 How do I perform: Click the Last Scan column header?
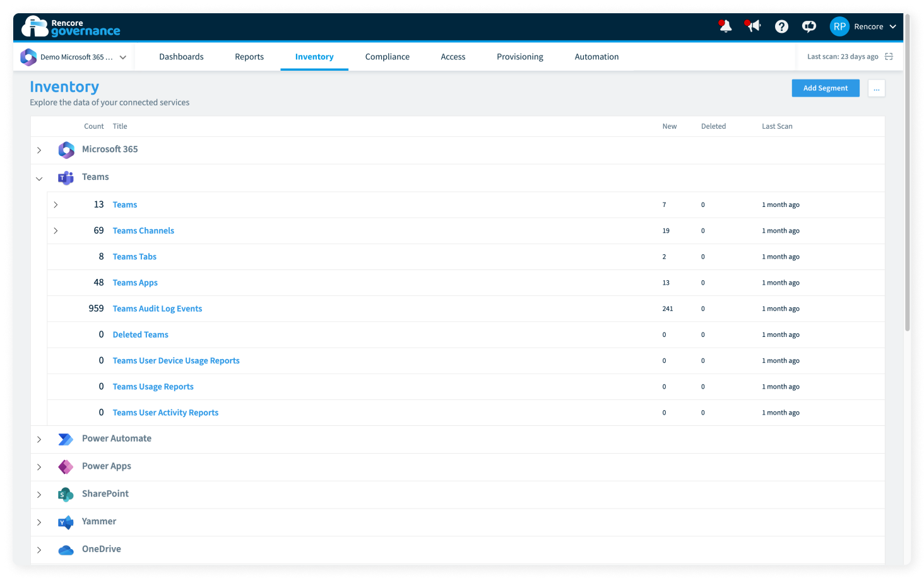point(777,126)
